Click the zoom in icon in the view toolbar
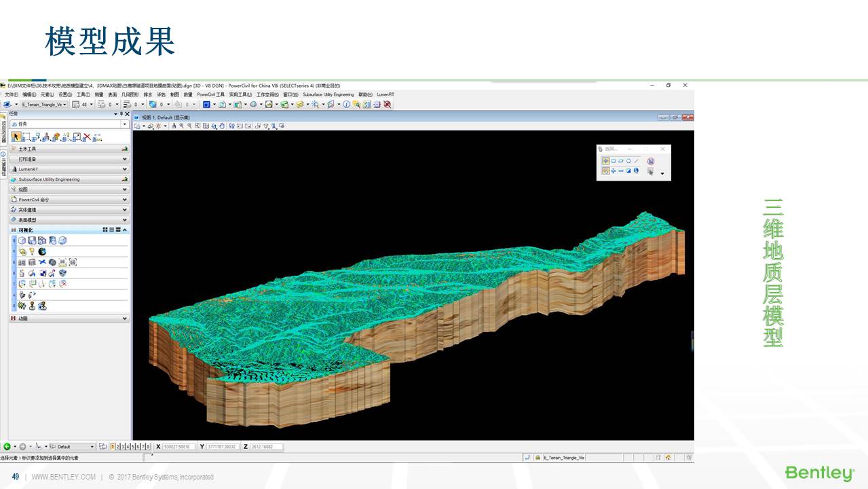 [181, 126]
